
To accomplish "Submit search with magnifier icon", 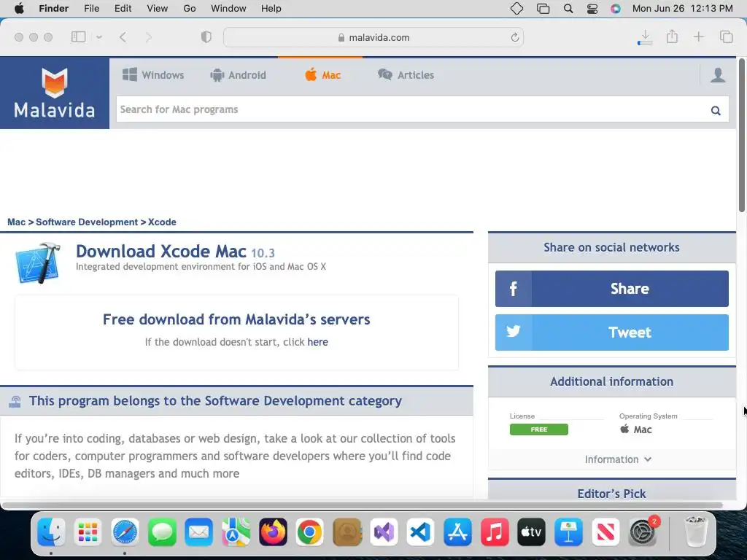I will pyautogui.click(x=716, y=111).
